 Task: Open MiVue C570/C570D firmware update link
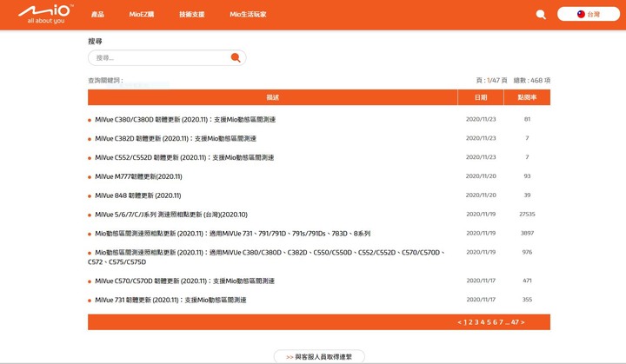coord(185,281)
